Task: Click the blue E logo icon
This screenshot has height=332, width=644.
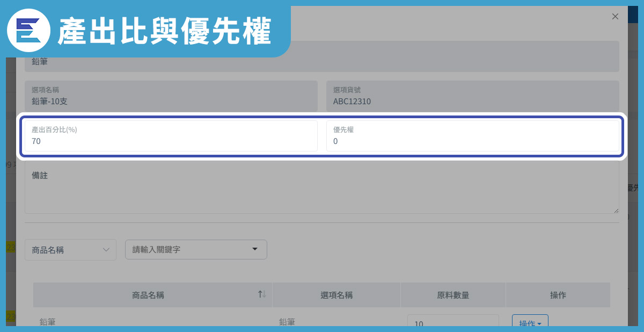Action: coord(28,30)
